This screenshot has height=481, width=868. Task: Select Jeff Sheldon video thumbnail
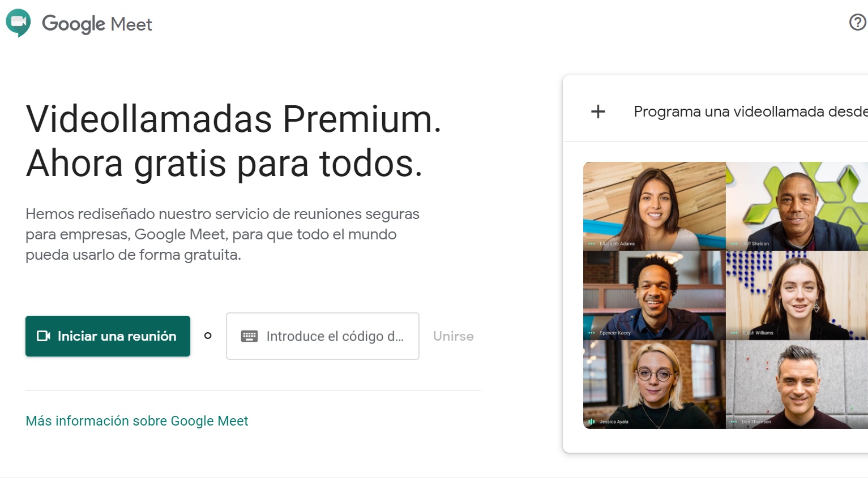coord(797,207)
